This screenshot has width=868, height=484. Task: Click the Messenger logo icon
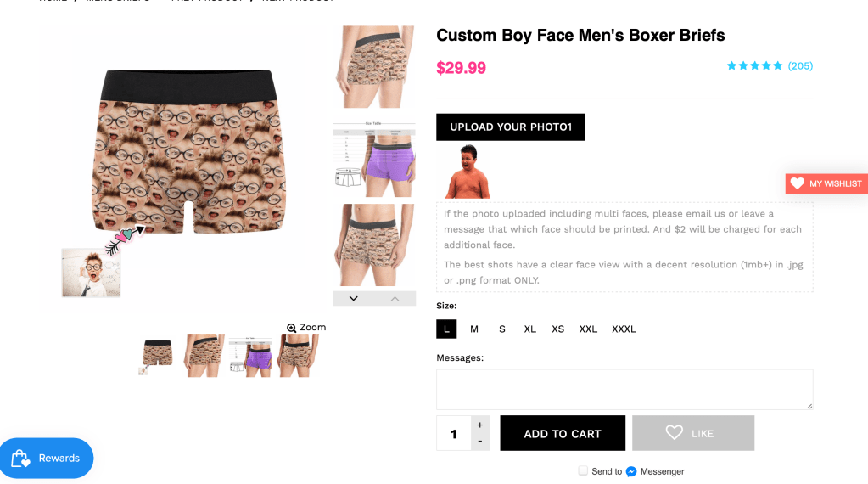[631, 471]
